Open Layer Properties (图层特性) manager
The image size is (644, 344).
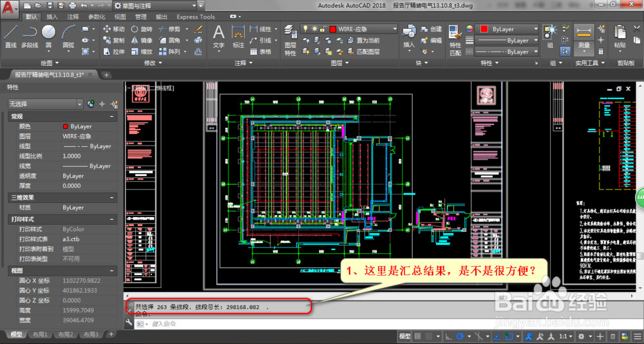(x=290, y=41)
